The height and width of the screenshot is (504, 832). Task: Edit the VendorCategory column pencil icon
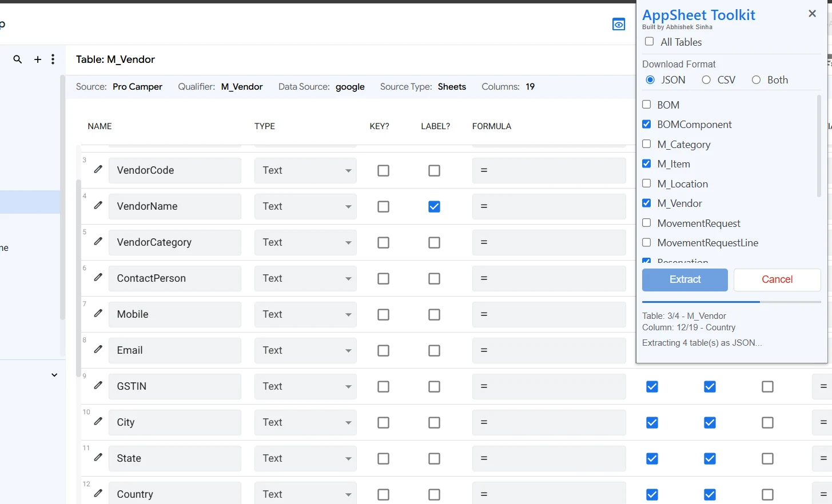[98, 241]
